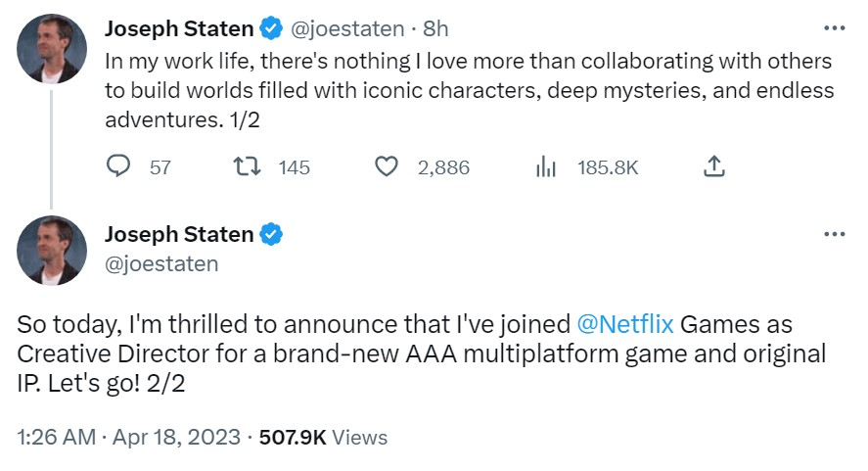Screen dimensions: 868x471
Task: Open the more options menu on the bottom tweet
Action: (834, 234)
